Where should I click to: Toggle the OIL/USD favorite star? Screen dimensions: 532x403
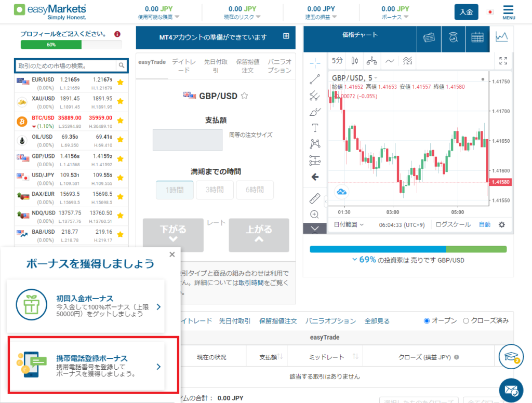(120, 139)
